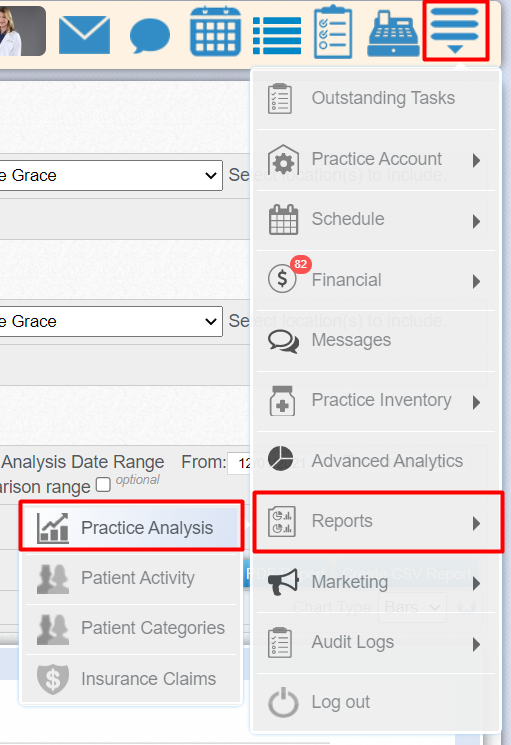Expand the second Grace dropdown
The width and height of the screenshot is (511, 745).
pos(111,321)
